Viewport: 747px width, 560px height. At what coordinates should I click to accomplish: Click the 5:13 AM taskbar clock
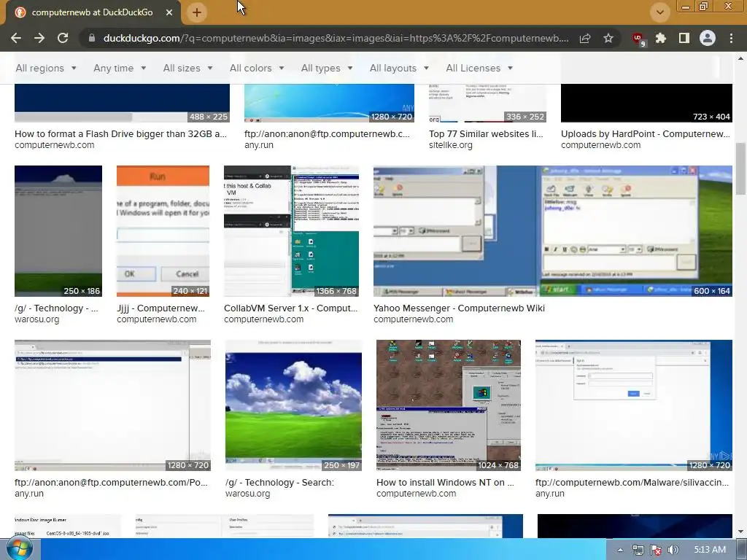[x=709, y=550]
